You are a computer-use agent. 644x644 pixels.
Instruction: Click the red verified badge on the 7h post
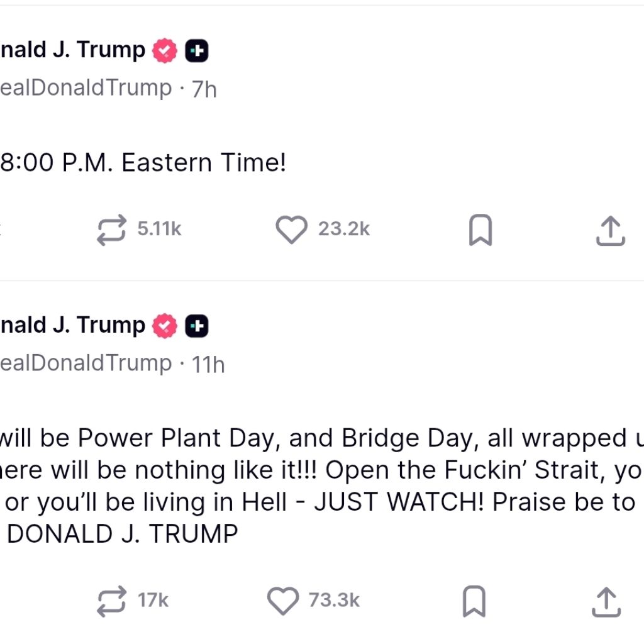(165, 51)
